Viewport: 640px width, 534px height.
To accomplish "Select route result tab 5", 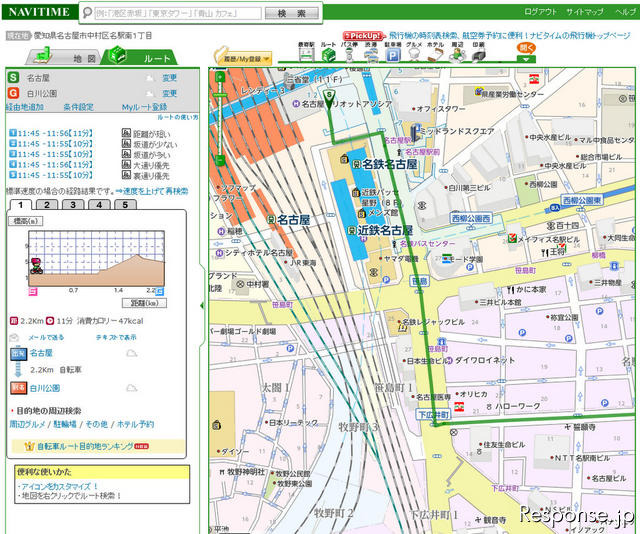I will click(x=125, y=205).
